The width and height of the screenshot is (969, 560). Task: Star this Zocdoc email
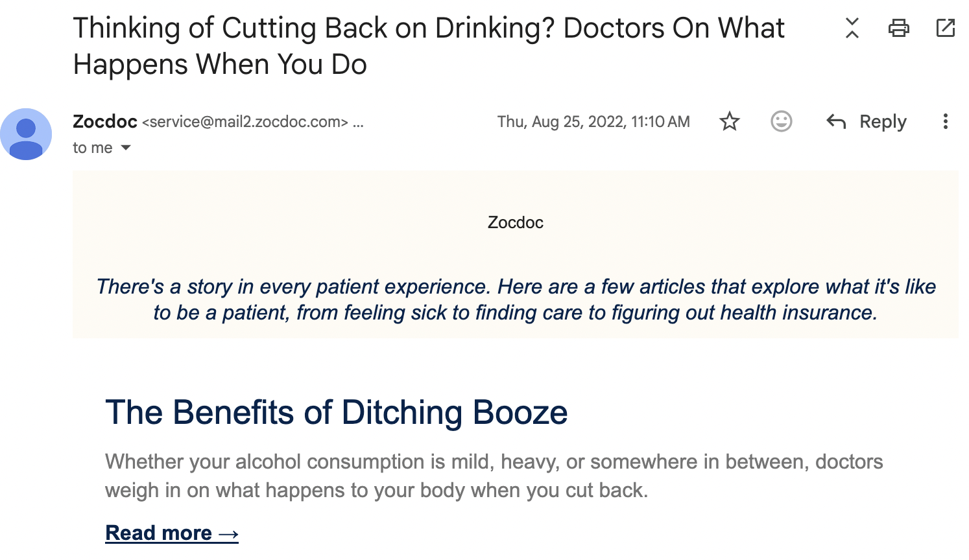[730, 121]
